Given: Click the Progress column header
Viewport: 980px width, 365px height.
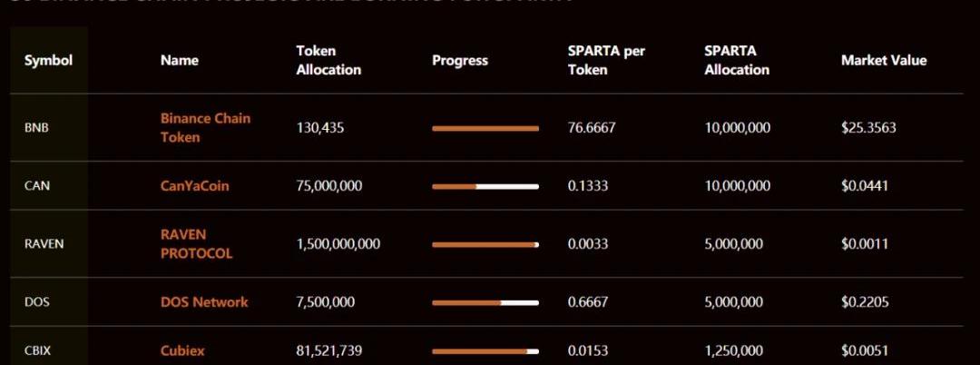Looking at the screenshot, I should coord(460,61).
